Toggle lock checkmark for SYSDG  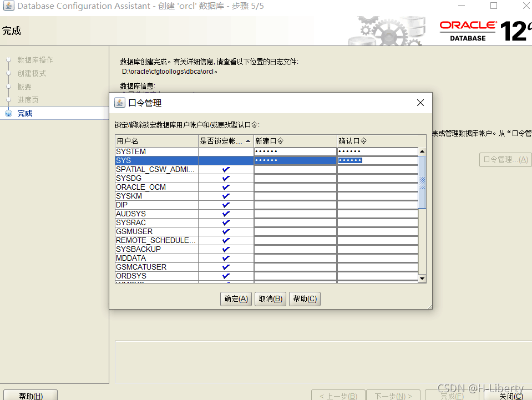tap(226, 178)
